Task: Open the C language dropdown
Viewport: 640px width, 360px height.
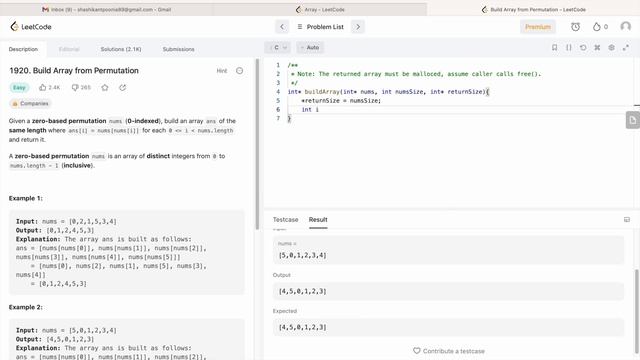Action: (x=279, y=48)
